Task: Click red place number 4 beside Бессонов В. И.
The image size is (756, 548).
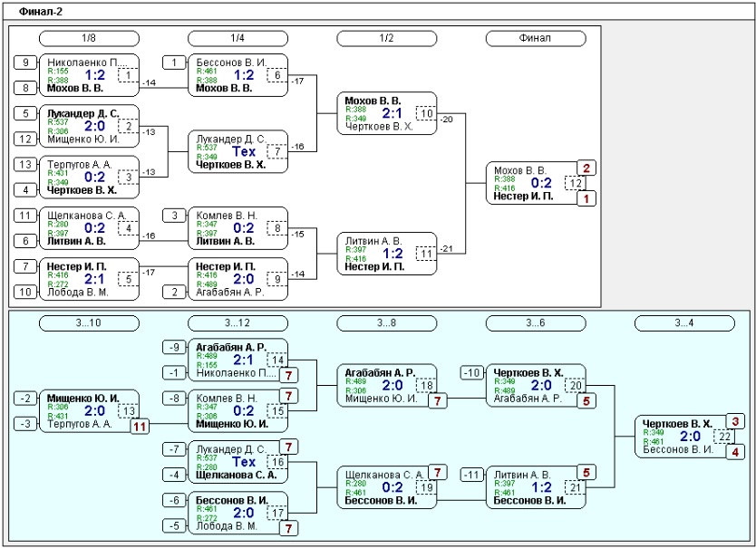Action: [x=735, y=452]
